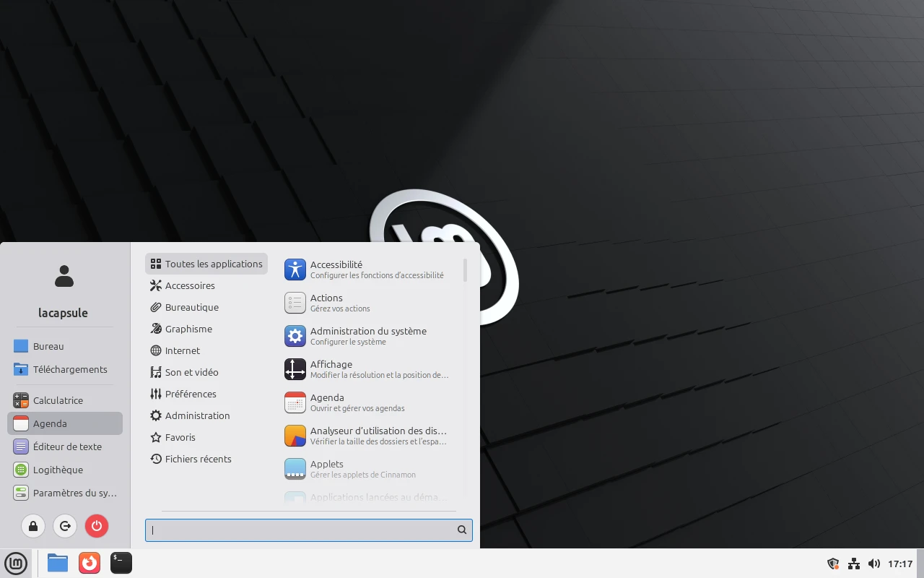Open Paramètres du système in the sidebar
The height and width of the screenshot is (578, 924).
65,493
